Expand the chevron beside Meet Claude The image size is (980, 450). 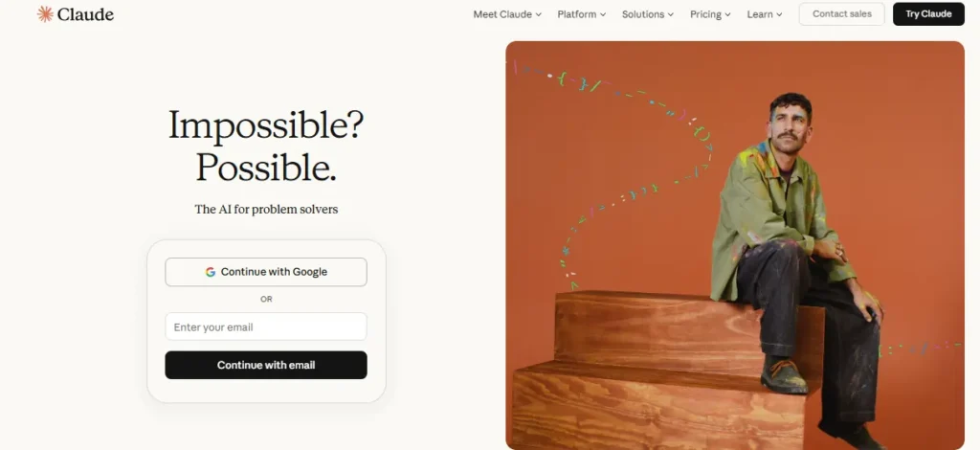pos(539,15)
